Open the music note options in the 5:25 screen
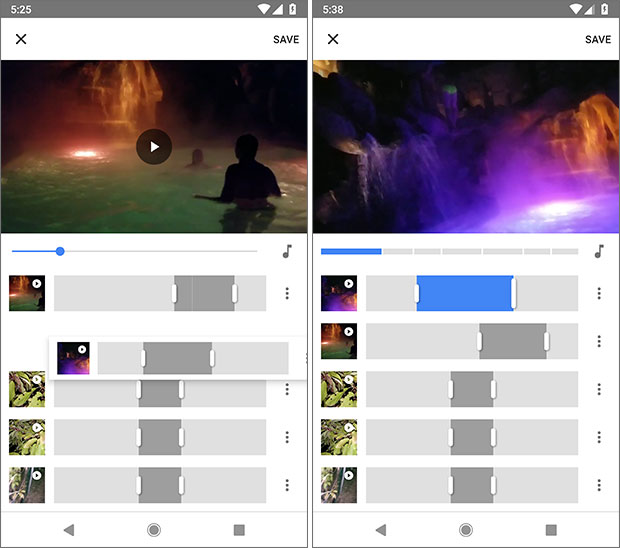Image resolution: width=620 pixels, height=548 pixels. click(287, 251)
